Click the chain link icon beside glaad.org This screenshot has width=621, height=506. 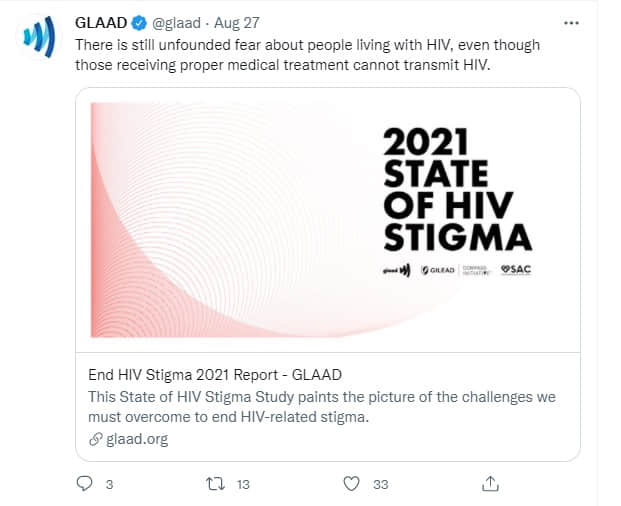pyautogui.click(x=95, y=439)
